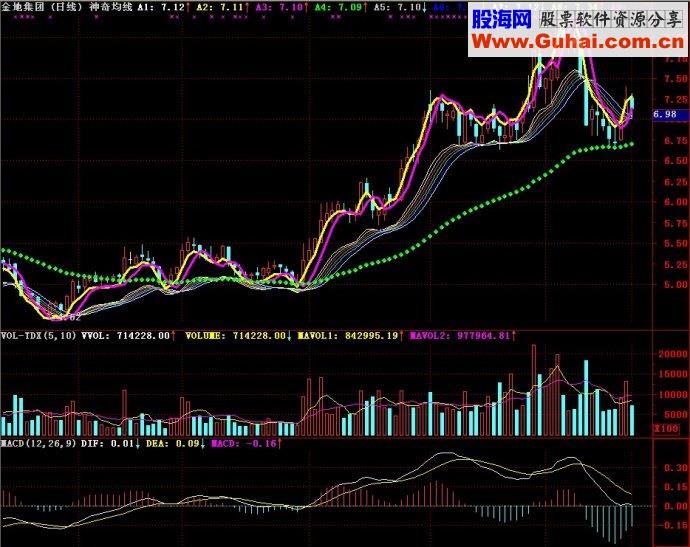Click the white A5: 7.10 value

pyautogui.click(x=400, y=7)
